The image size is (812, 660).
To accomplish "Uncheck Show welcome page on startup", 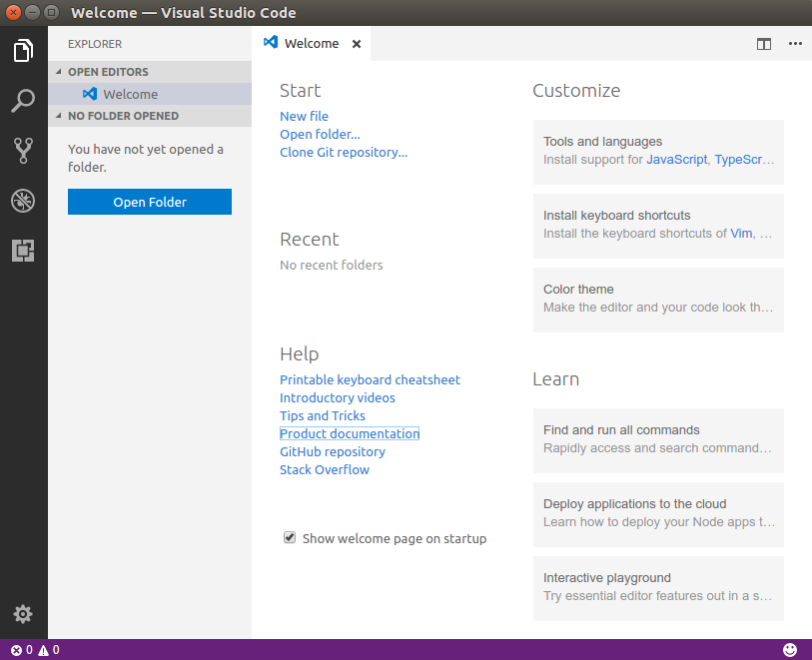I will click(x=290, y=537).
